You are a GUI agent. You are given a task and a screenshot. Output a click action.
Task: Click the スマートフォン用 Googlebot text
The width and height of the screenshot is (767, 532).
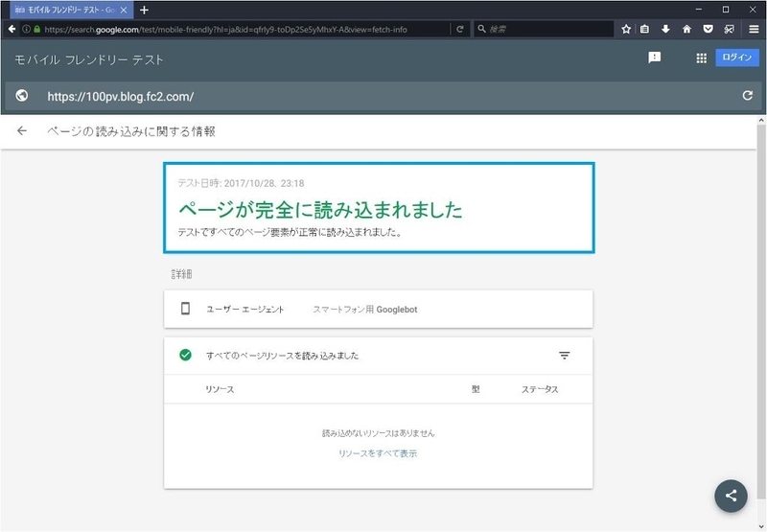(365, 310)
